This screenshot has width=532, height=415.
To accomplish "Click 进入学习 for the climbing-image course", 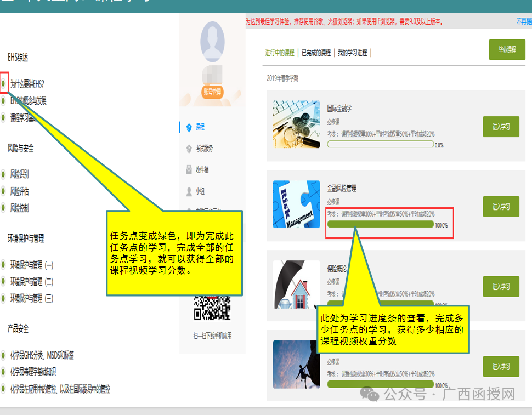I will click(501, 367).
